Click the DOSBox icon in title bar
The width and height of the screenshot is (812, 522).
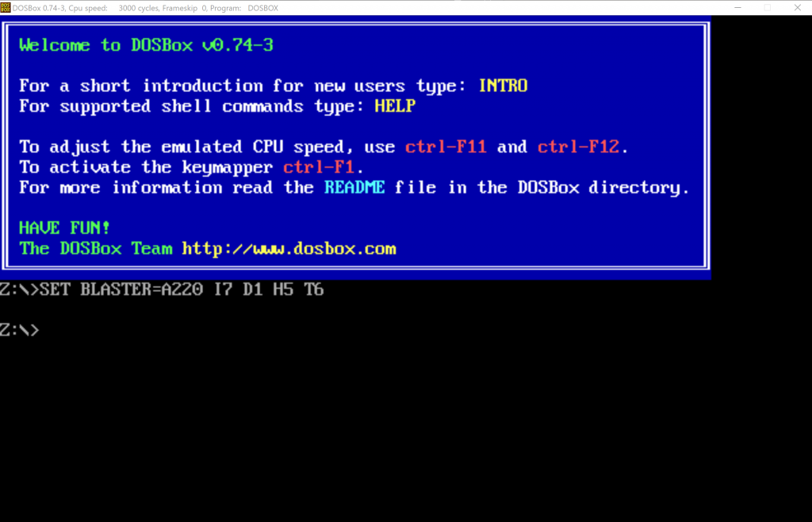[x=6, y=8]
